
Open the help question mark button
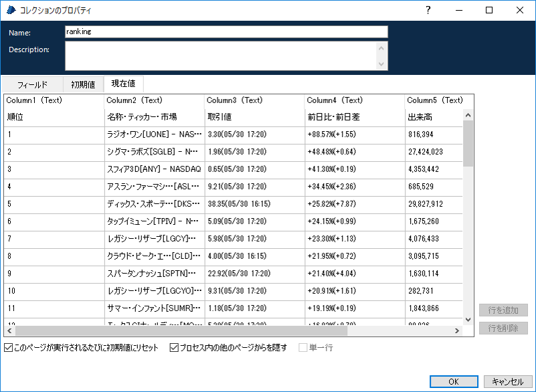[428, 10]
